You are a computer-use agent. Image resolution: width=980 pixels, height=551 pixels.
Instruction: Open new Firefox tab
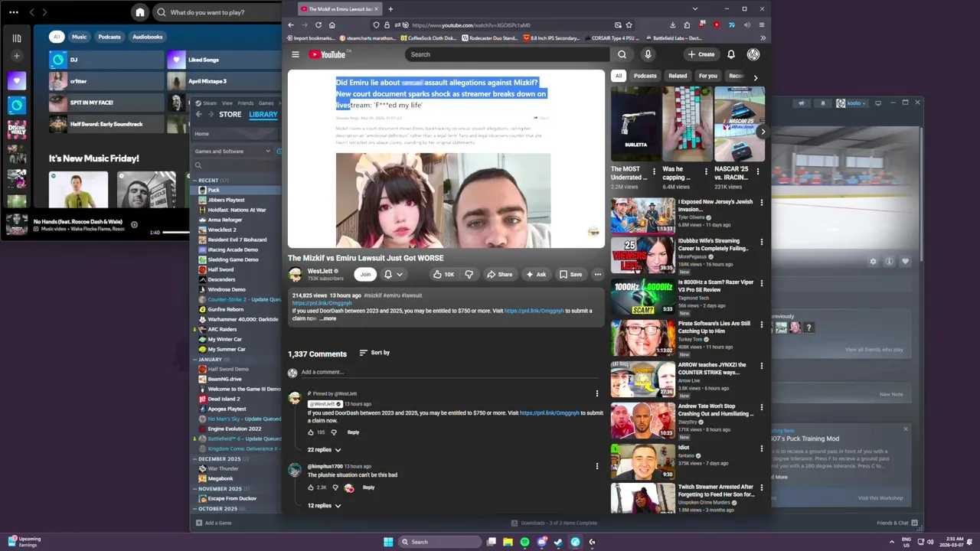pyautogui.click(x=390, y=9)
